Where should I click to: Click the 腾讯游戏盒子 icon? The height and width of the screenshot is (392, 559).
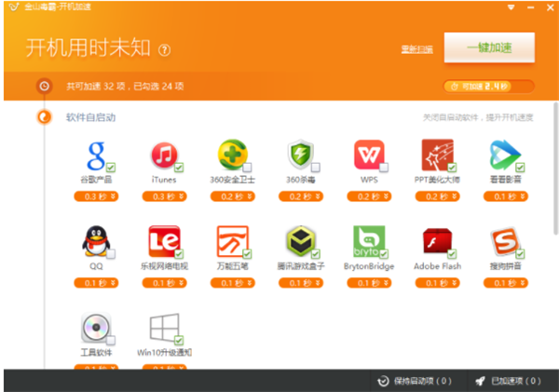click(301, 241)
